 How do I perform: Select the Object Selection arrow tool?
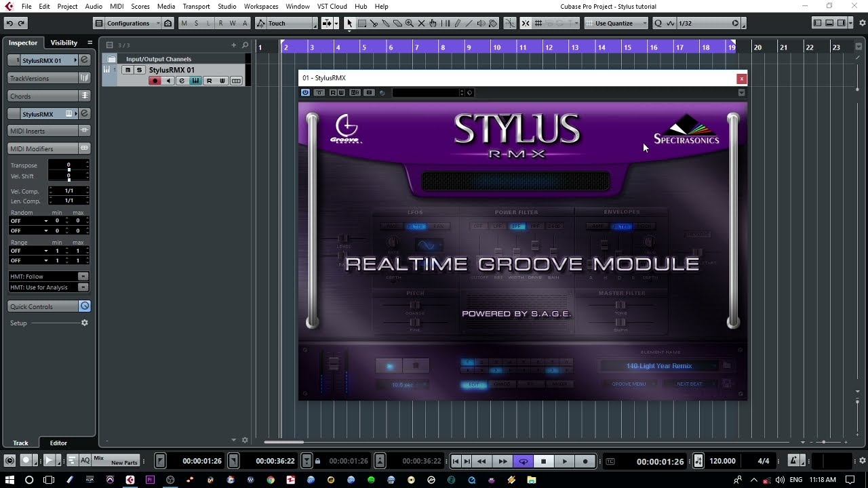[349, 23]
